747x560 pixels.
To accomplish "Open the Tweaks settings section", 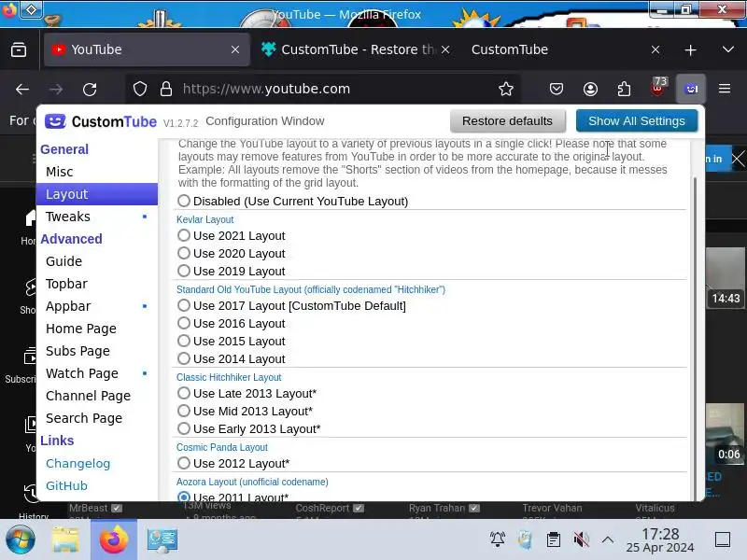I will tap(97, 217).
